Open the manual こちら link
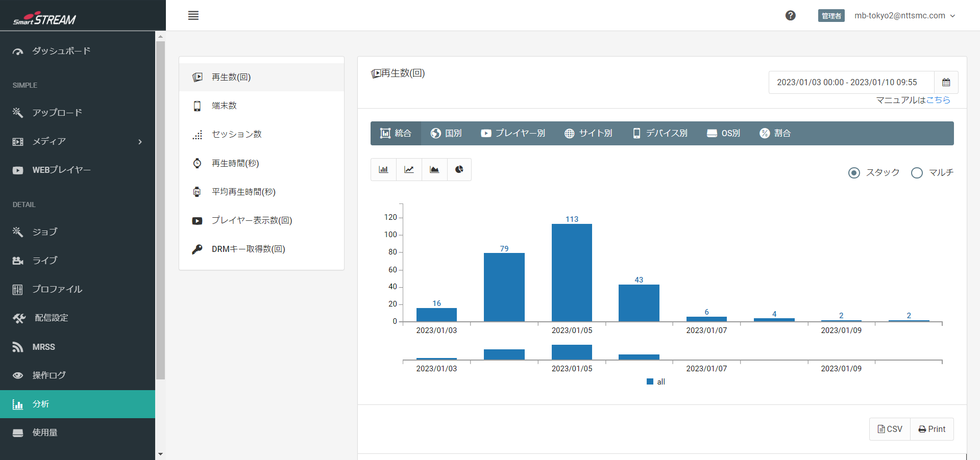 tap(938, 100)
